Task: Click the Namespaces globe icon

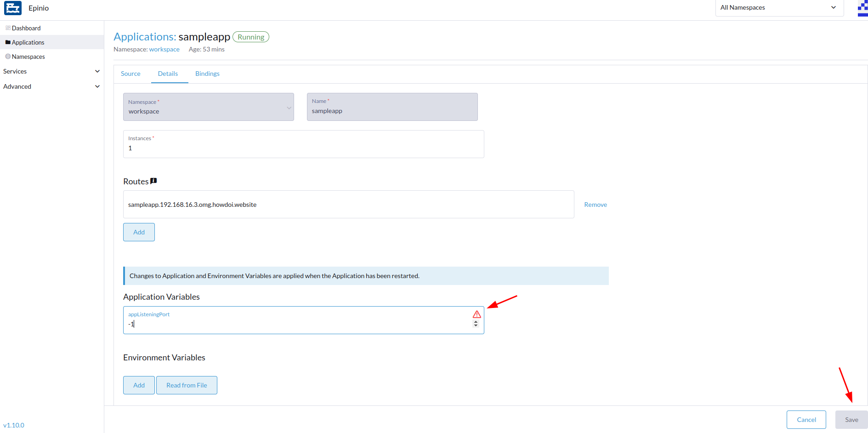Action: pyautogui.click(x=8, y=56)
